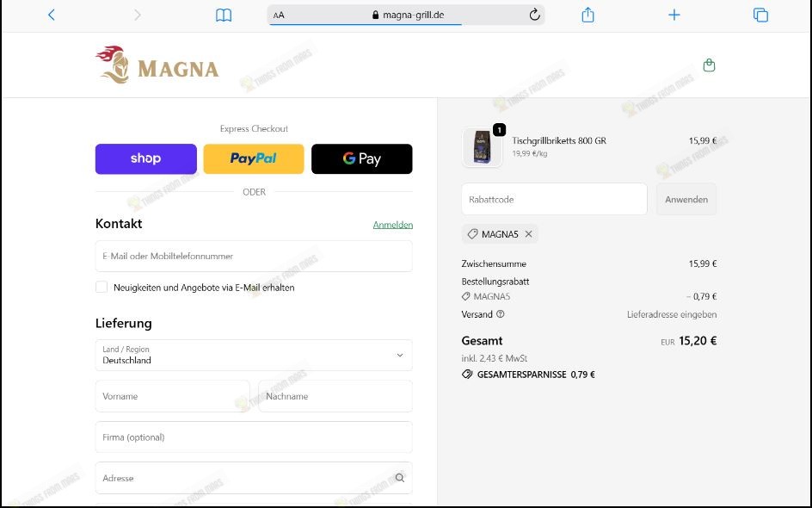This screenshot has height=508, width=812.
Task: Click the Safari share icon
Action: pyautogui.click(x=587, y=14)
